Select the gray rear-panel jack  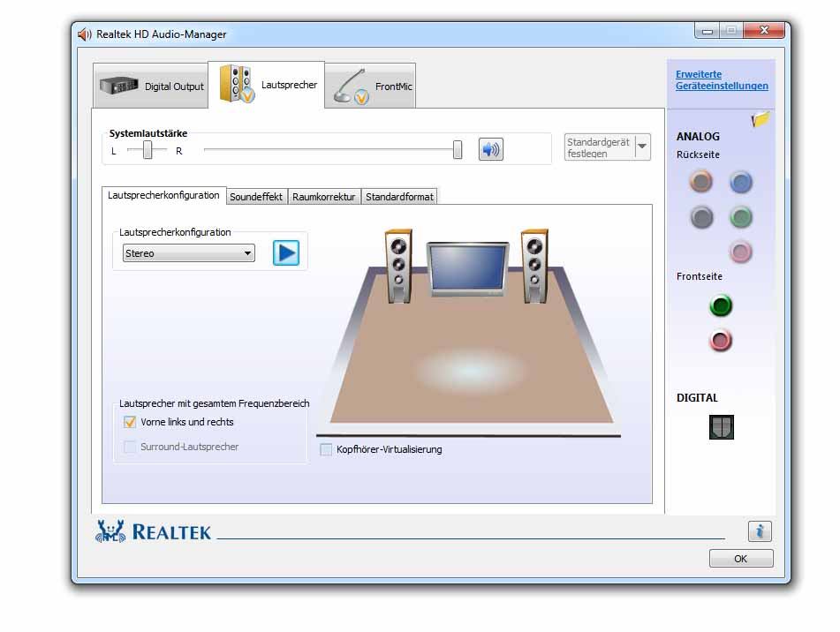click(701, 217)
